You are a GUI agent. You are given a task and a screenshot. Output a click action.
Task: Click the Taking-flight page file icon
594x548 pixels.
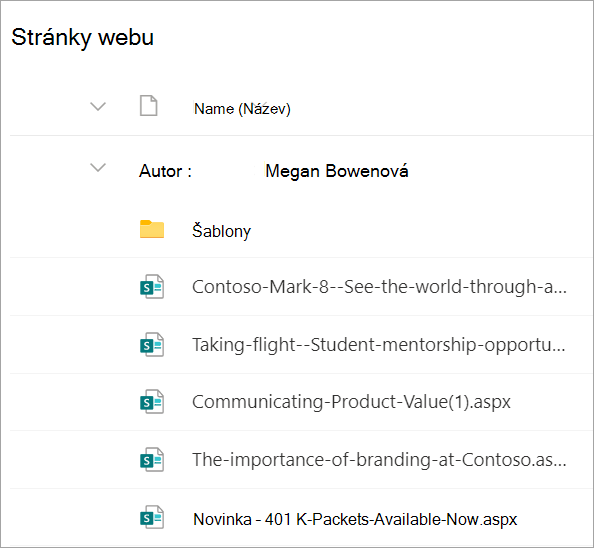152,345
